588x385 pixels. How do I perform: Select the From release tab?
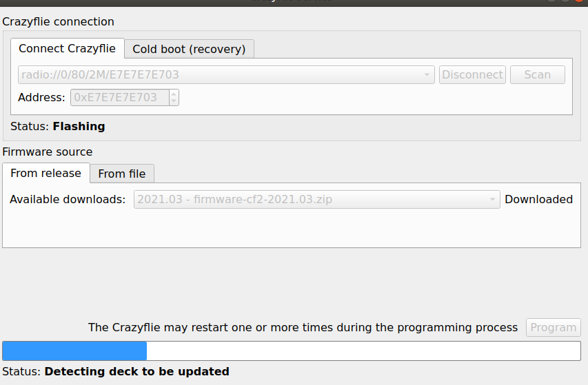click(x=45, y=173)
